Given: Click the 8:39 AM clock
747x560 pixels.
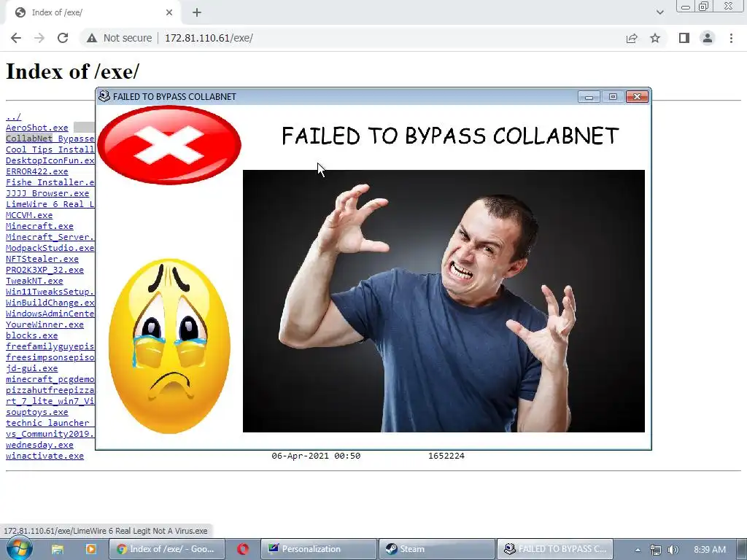Looking at the screenshot, I should click(x=709, y=550).
